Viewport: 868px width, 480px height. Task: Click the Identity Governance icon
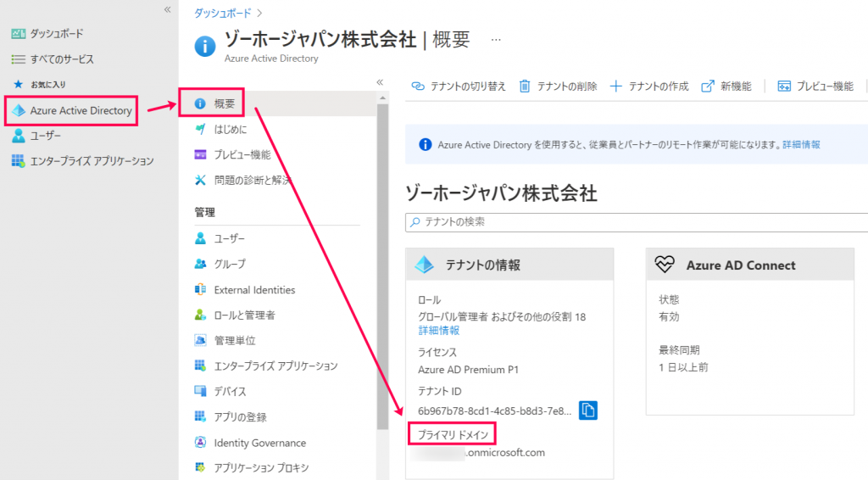coord(200,443)
